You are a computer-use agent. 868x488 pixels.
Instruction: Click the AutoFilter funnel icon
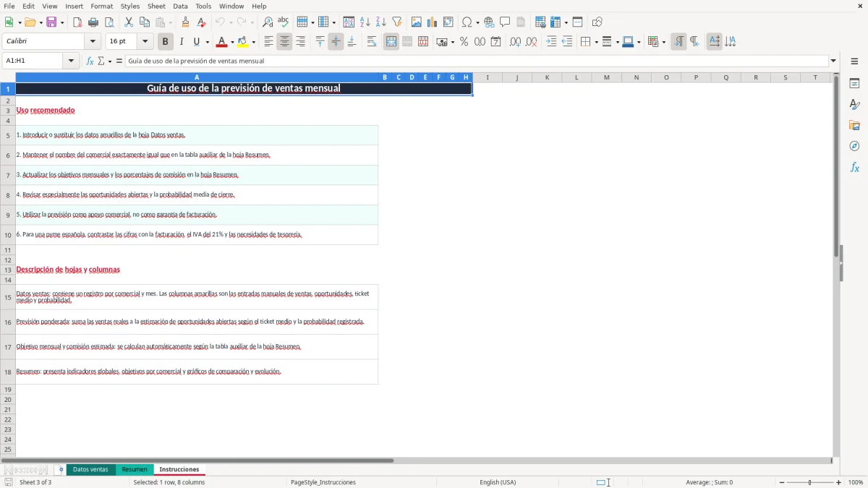(397, 22)
